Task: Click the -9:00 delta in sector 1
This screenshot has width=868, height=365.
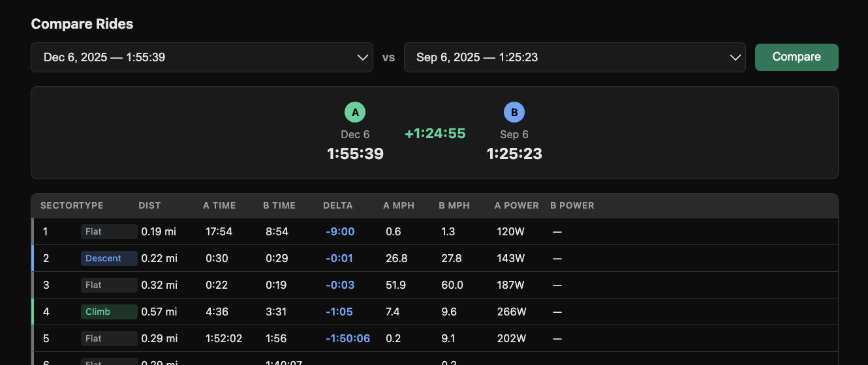Action: 340,231
